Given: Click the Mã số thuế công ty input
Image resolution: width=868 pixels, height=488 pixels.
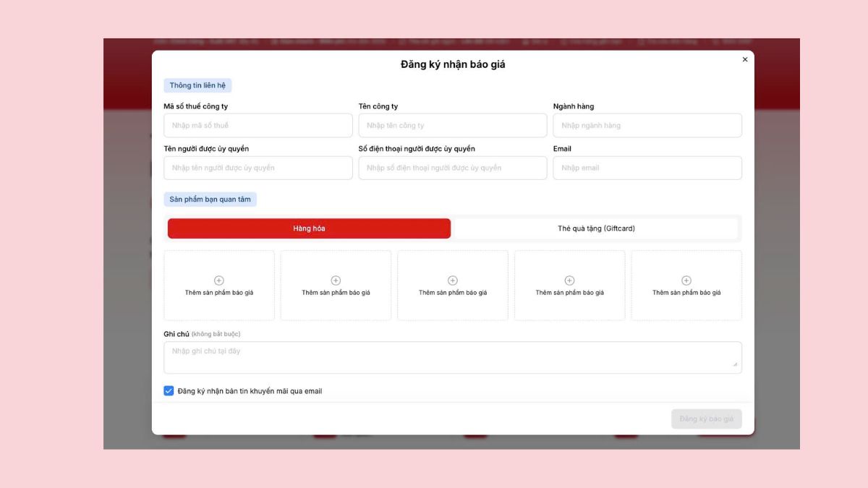Looking at the screenshot, I should pos(258,125).
